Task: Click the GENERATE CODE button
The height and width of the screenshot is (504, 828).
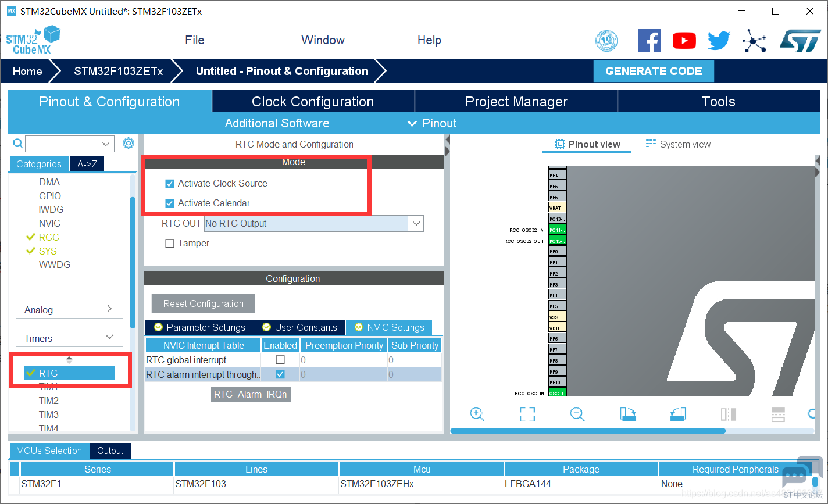Action: click(x=654, y=71)
